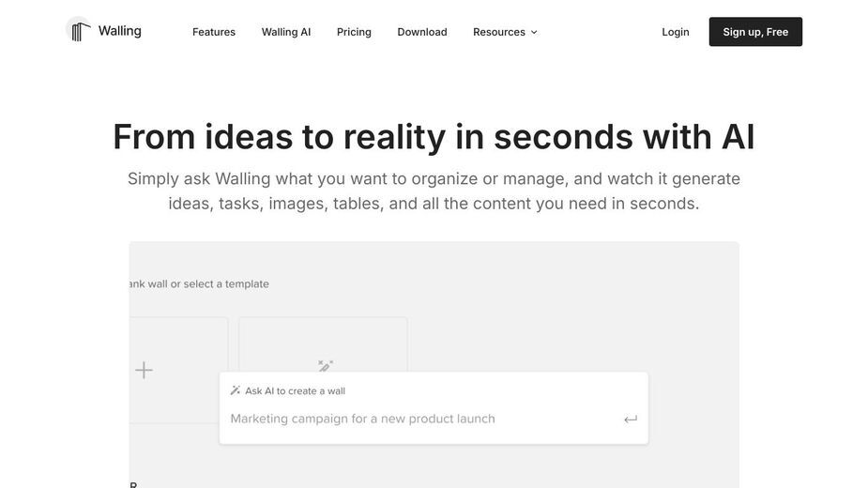The height and width of the screenshot is (488, 868).
Task: Open the Pricing page
Action: (355, 32)
